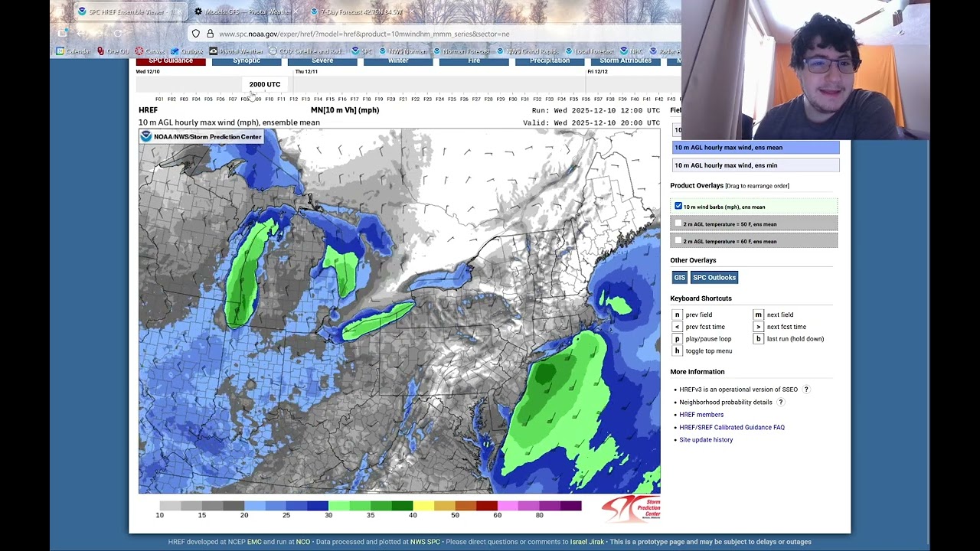Click the browser reload icon
980x551 pixels.
pyautogui.click(x=118, y=34)
